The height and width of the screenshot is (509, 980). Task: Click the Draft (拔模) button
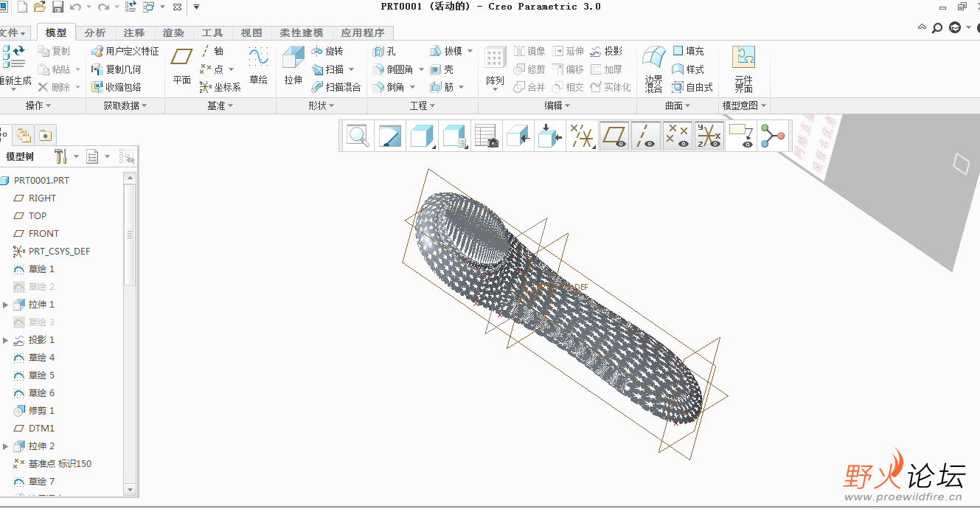pyautogui.click(x=451, y=52)
